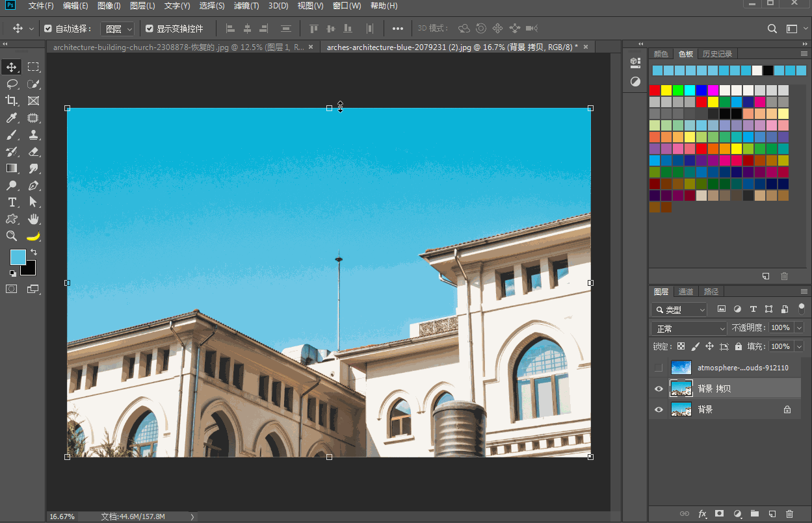812x523 pixels.
Task: Switch to the 通道 tab
Action: pos(686,291)
